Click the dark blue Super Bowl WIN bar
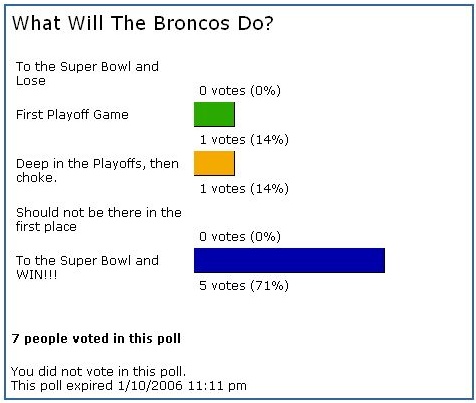 [x=289, y=260]
